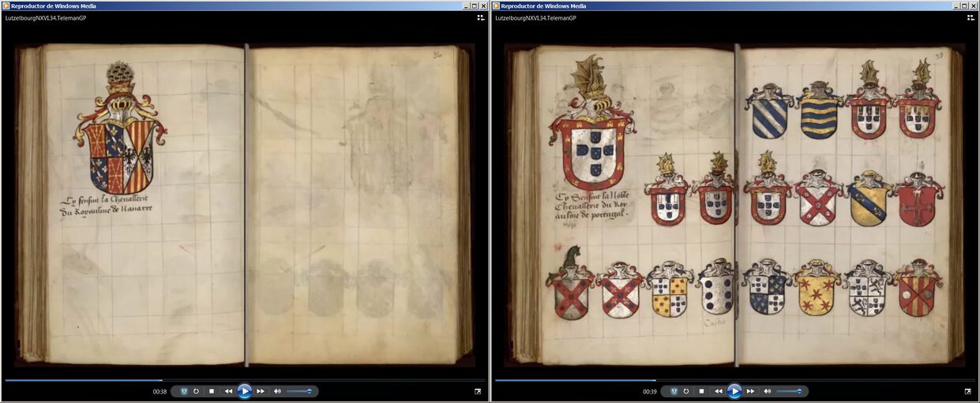Switch to Library from the right player window
The width and height of the screenshot is (980, 403).
pyautogui.click(x=971, y=17)
